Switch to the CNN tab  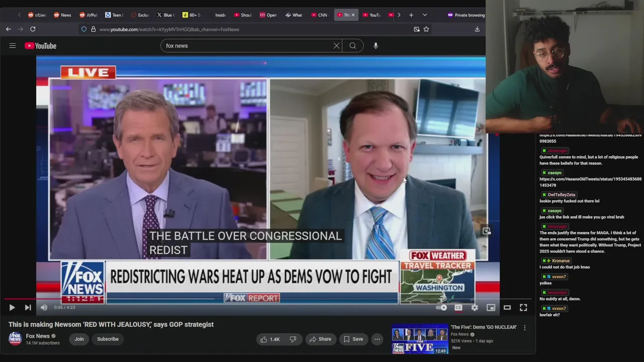(319, 15)
